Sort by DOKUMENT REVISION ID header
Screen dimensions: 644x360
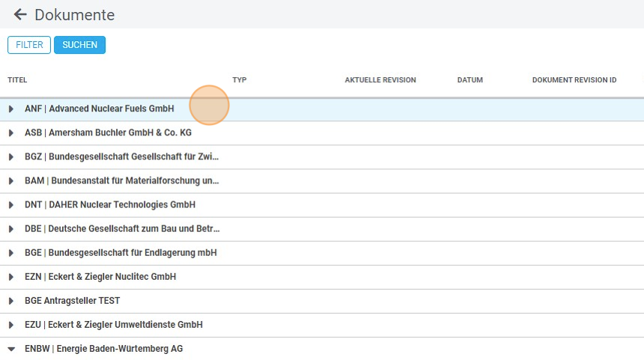click(x=574, y=79)
